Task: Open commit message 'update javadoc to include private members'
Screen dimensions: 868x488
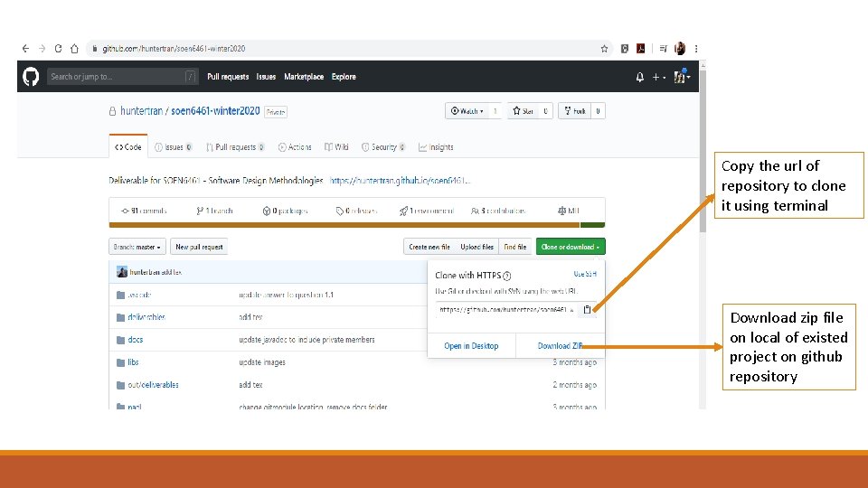Action: 307,340
